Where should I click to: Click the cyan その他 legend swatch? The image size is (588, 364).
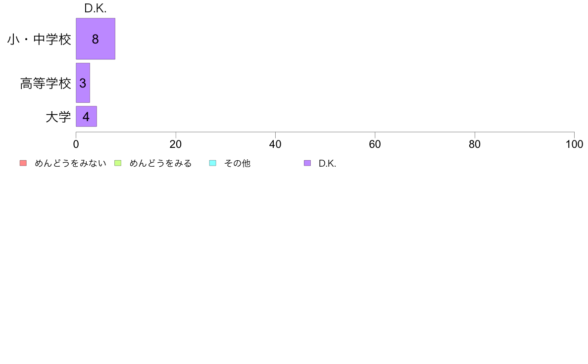(x=213, y=163)
